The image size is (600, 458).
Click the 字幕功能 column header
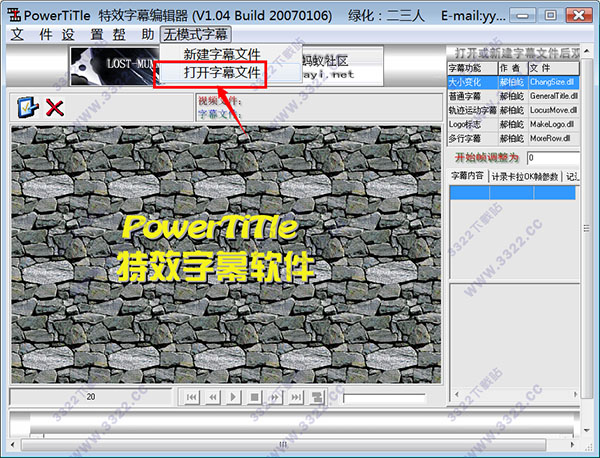(473, 68)
